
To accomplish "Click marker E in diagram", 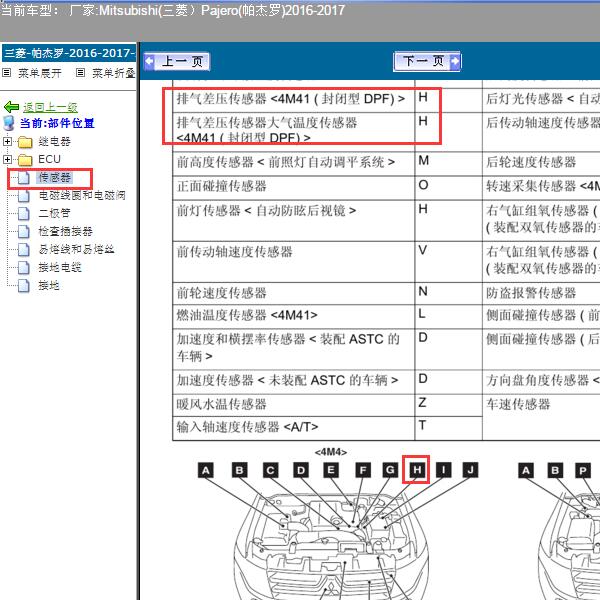I will tap(331, 470).
